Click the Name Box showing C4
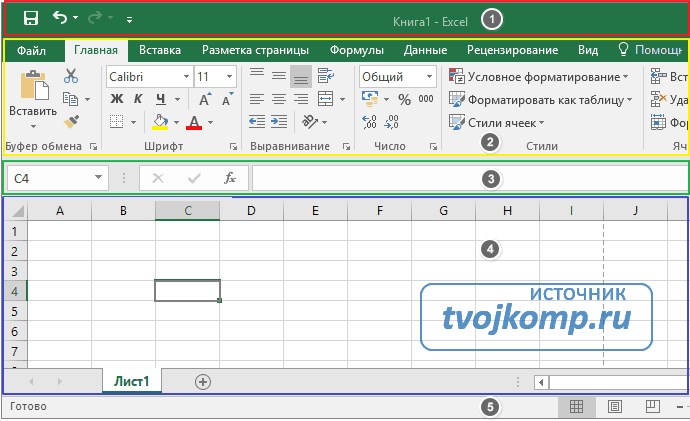The image size is (690, 421). tap(58, 178)
